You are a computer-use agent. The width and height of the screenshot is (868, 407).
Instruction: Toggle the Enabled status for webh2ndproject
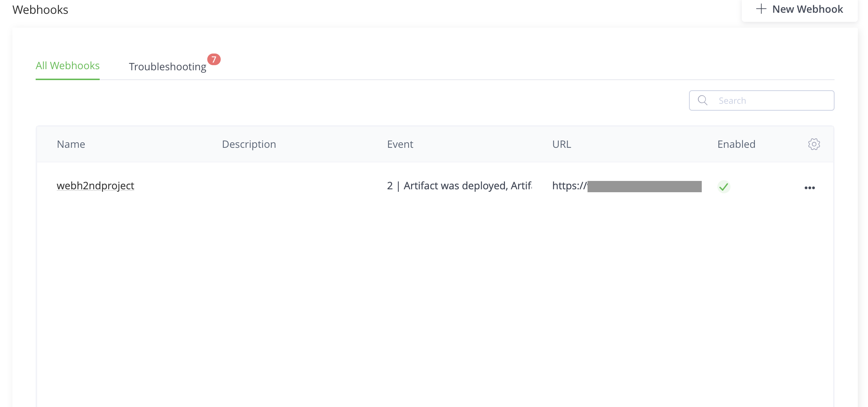pos(724,186)
